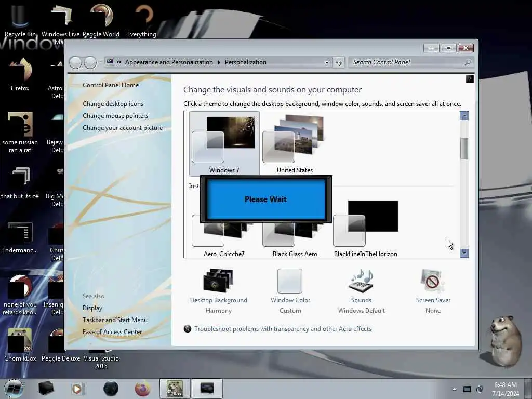532x399 pixels.
Task: Open Ease of Access Center link
Action: [112, 332]
